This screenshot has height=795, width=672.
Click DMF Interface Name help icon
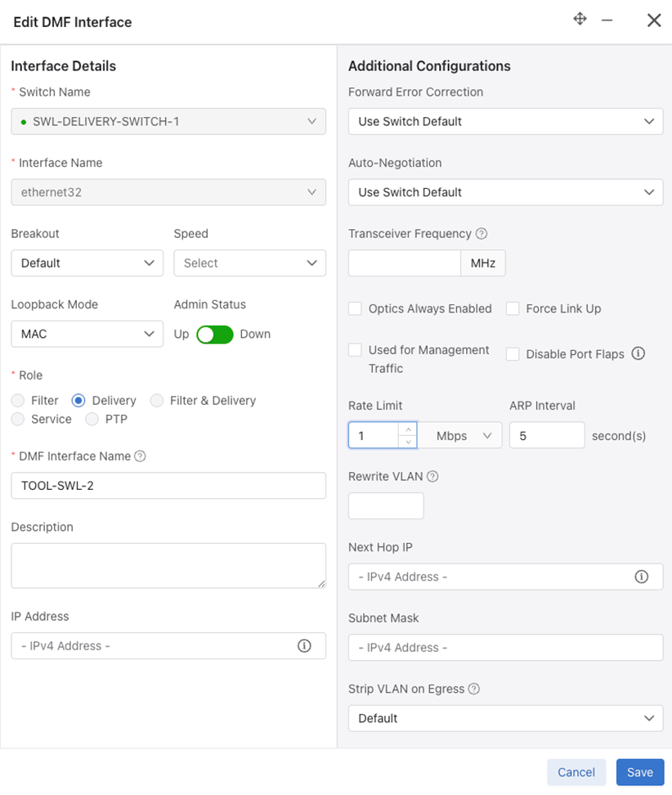(140, 456)
